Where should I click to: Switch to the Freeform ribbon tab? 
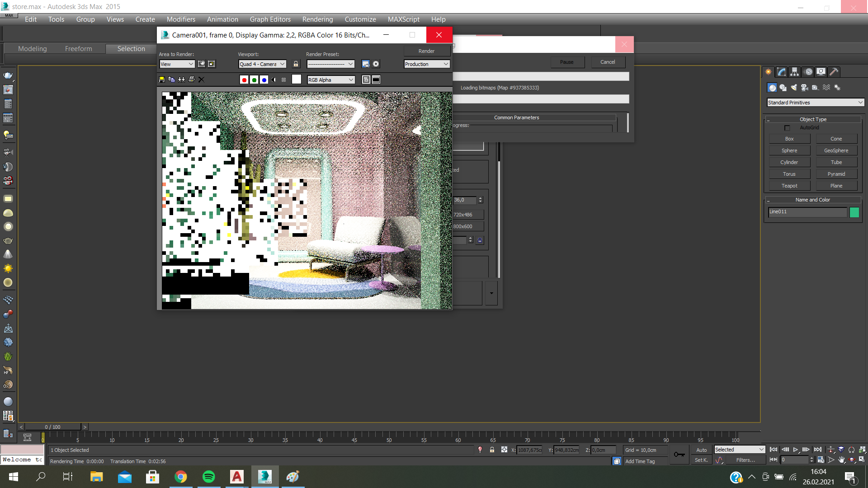tap(78, 48)
